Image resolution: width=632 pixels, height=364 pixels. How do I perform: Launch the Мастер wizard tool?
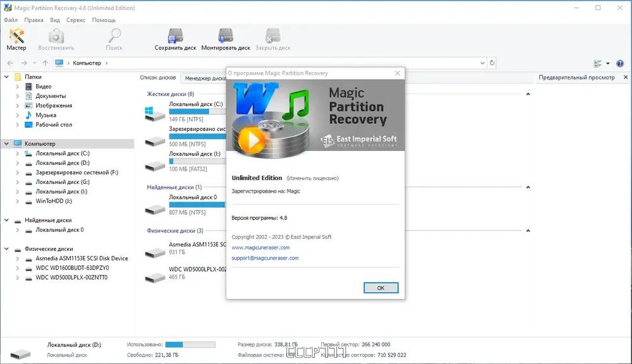tap(16, 40)
